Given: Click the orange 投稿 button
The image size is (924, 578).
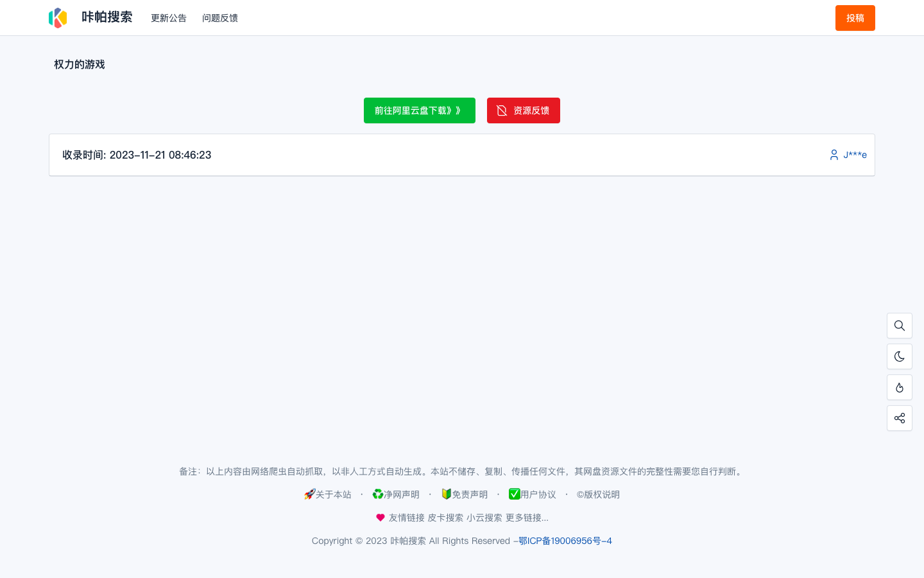Looking at the screenshot, I should (855, 18).
